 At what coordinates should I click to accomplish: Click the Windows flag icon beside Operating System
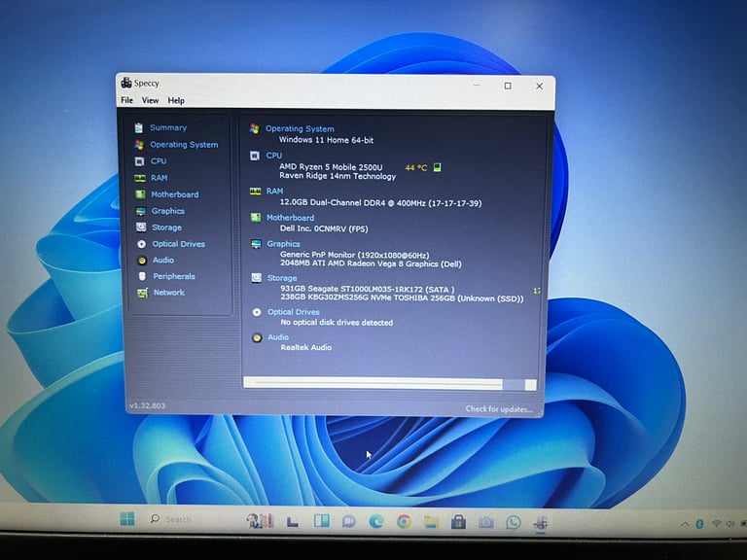click(x=255, y=128)
